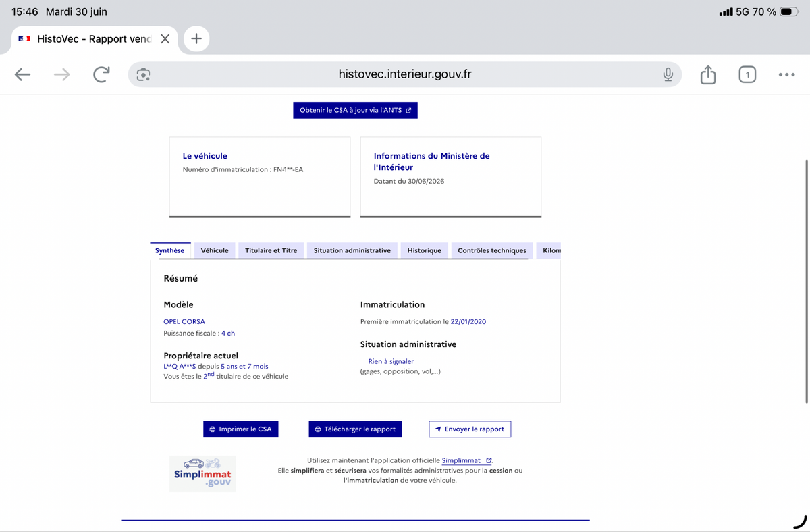Image resolution: width=810 pixels, height=532 pixels.
Task: Click Télécharger le rapport button
Action: point(356,429)
